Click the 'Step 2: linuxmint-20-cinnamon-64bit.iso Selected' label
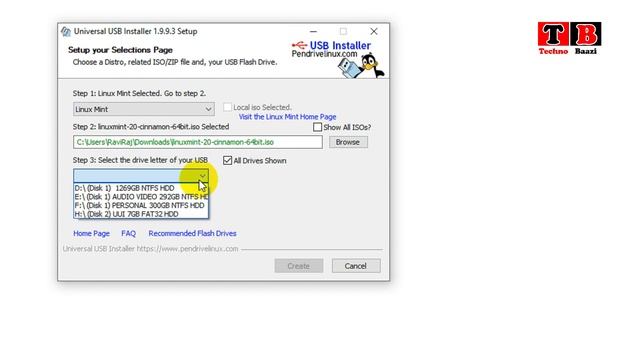Screen dimensions: 640x360 tap(151, 127)
